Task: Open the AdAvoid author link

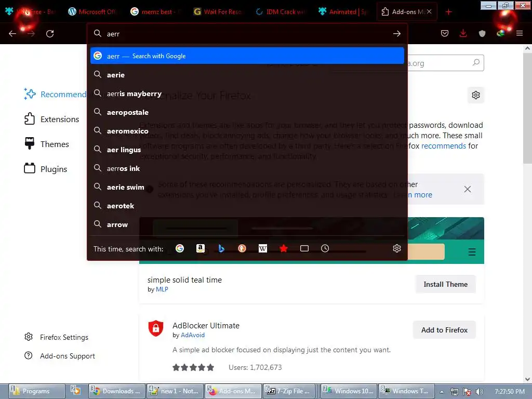Action: pyautogui.click(x=192, y=335)
